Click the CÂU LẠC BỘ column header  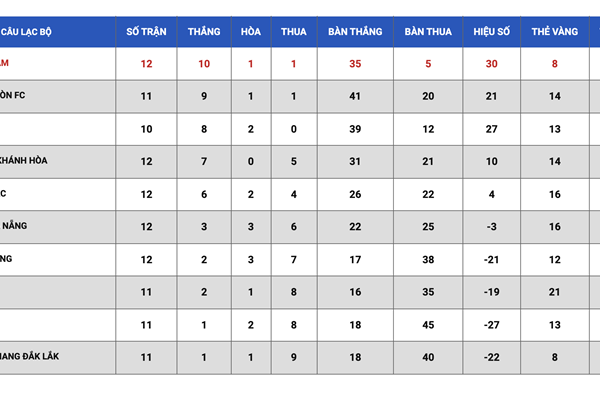(x=26, y=32)
